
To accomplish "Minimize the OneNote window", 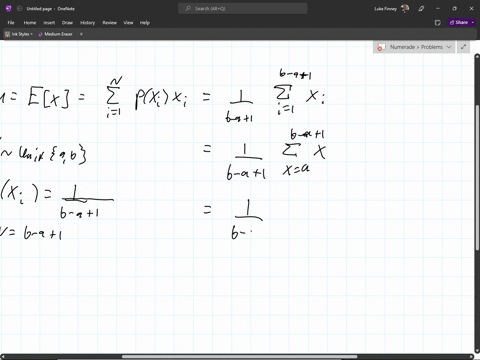I will (438, 9).
